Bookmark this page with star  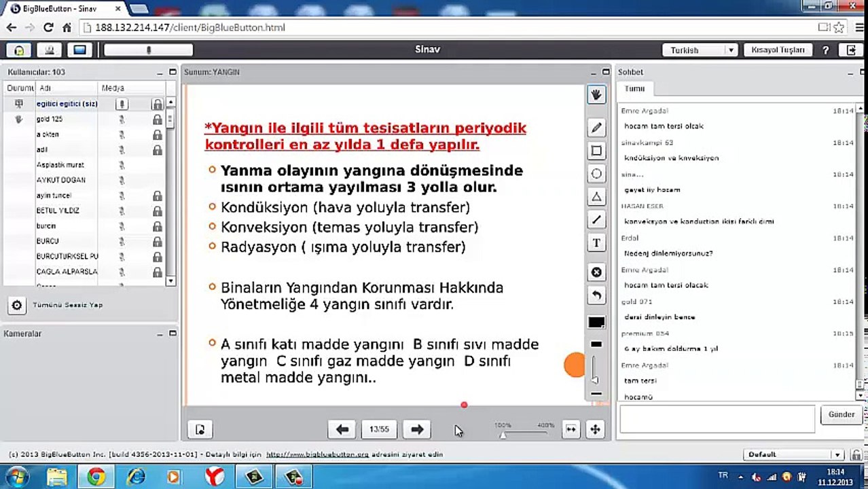point(839,27)
